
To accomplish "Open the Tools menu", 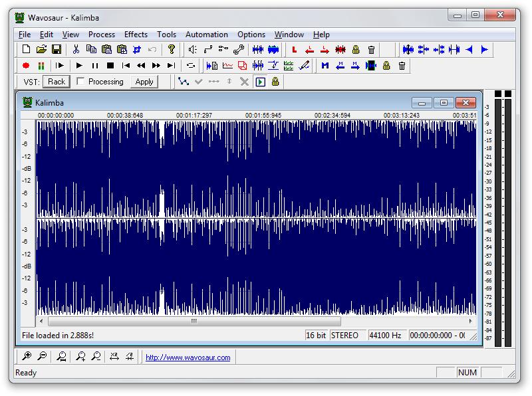I will tap(166, 35).
